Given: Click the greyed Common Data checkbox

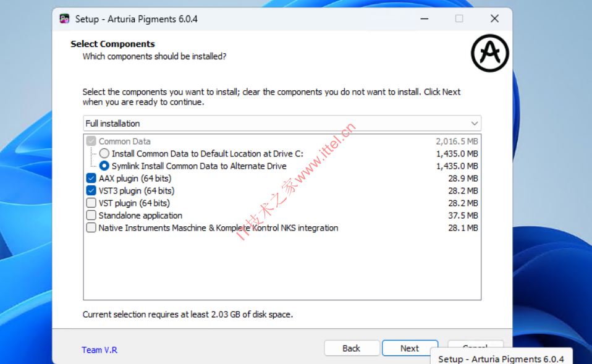Looking at the screenshot, I should coord(91,142).
